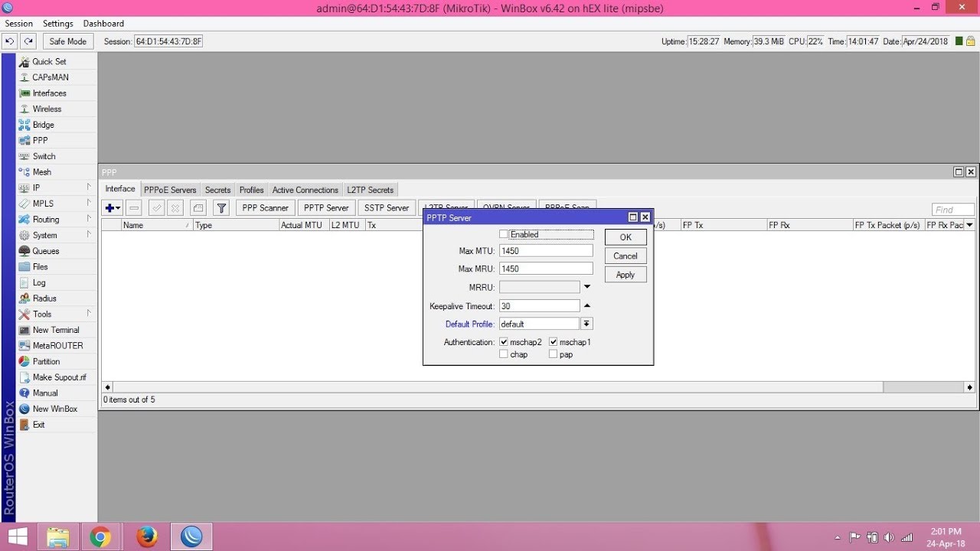Image resolution: width=980 pixels, height=551 pixels.
Task: Check pap authentication
Action: point(553,354)
